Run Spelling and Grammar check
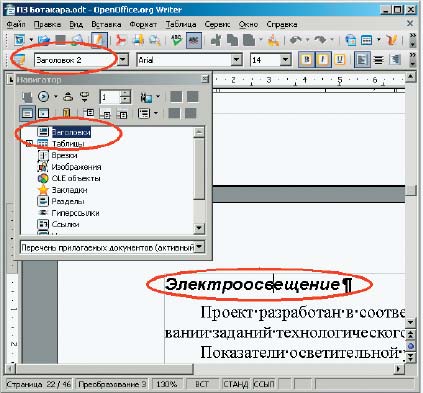Image resolution: width=423 pixels, height=393 pixels. (x=176, y=40)
